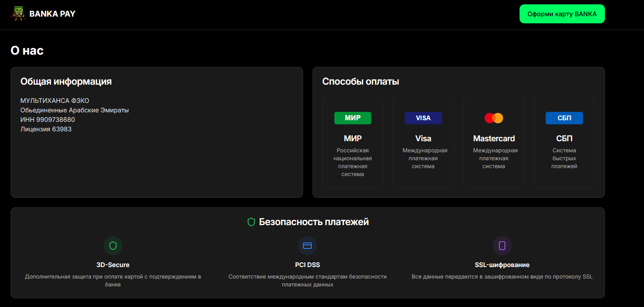Click the 3D-Secure feature title
644x307 pixels.
pos(113,265)
